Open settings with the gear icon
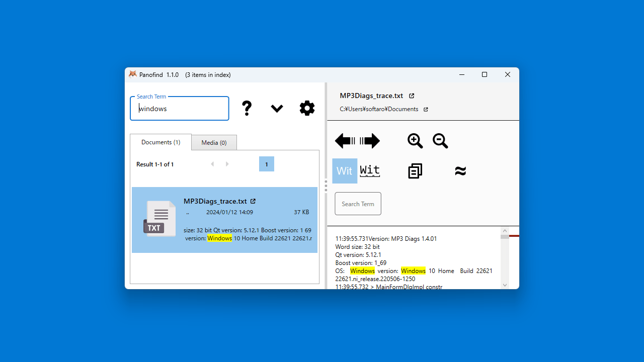This screenshot has height=362, width=644. pyautogui.click(x=307, y=108)
